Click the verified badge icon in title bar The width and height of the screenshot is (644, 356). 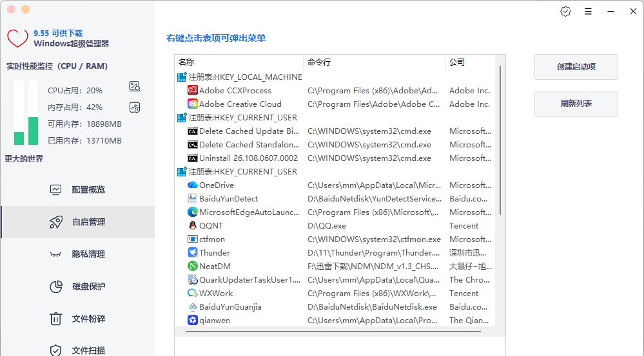pos(565,12)
